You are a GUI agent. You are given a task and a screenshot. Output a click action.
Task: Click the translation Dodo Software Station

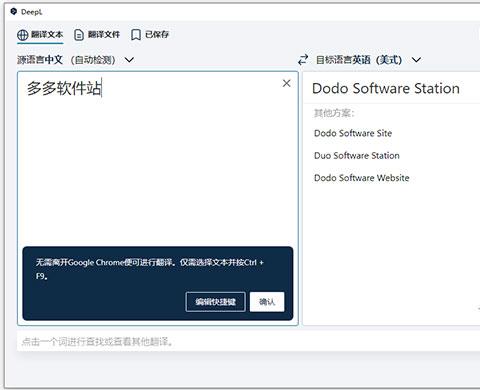coord(386,89)
